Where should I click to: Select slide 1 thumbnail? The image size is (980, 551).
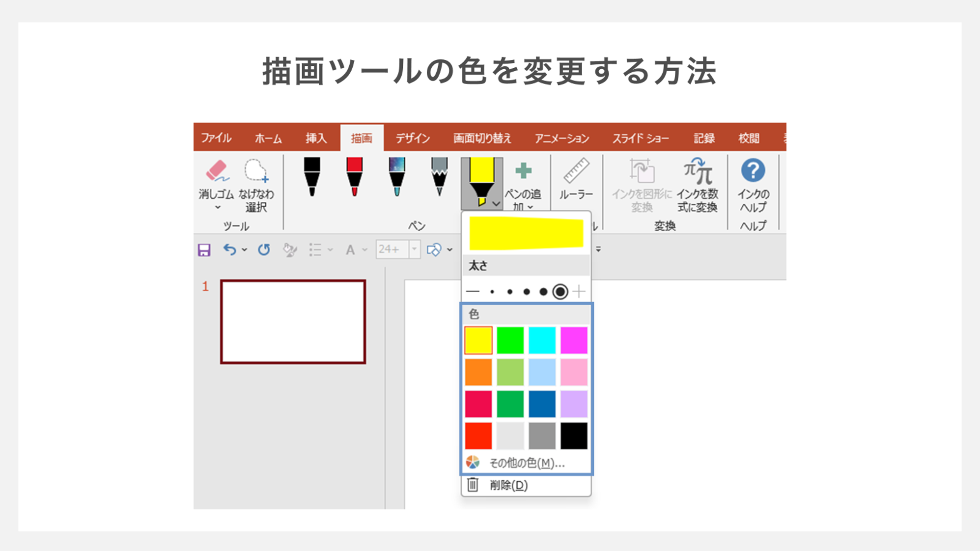(x=293, y=322)
